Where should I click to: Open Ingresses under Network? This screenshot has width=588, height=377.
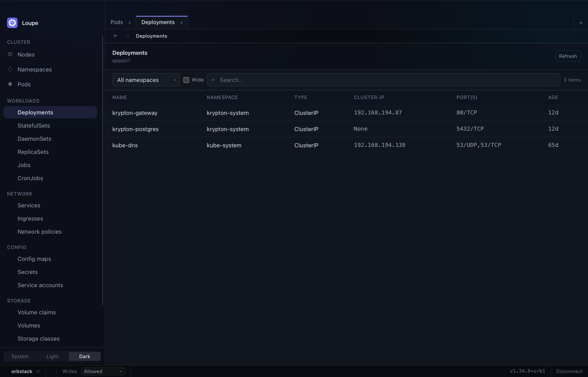point(50,218)
